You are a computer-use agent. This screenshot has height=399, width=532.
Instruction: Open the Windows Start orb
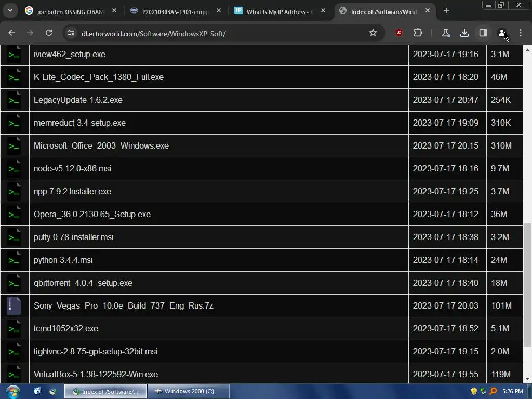click(x=13, y=392)
